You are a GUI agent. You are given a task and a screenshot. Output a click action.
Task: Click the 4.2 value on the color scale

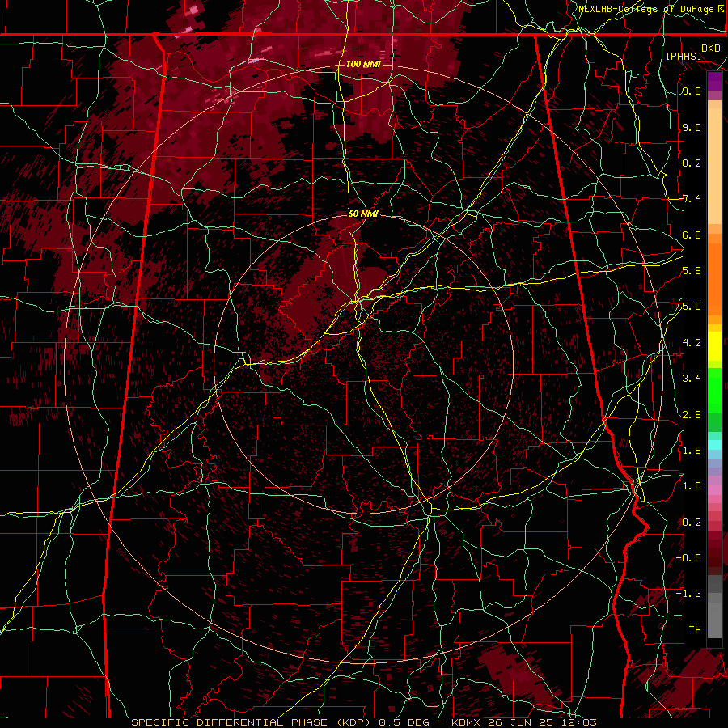[x=692, y=343]
